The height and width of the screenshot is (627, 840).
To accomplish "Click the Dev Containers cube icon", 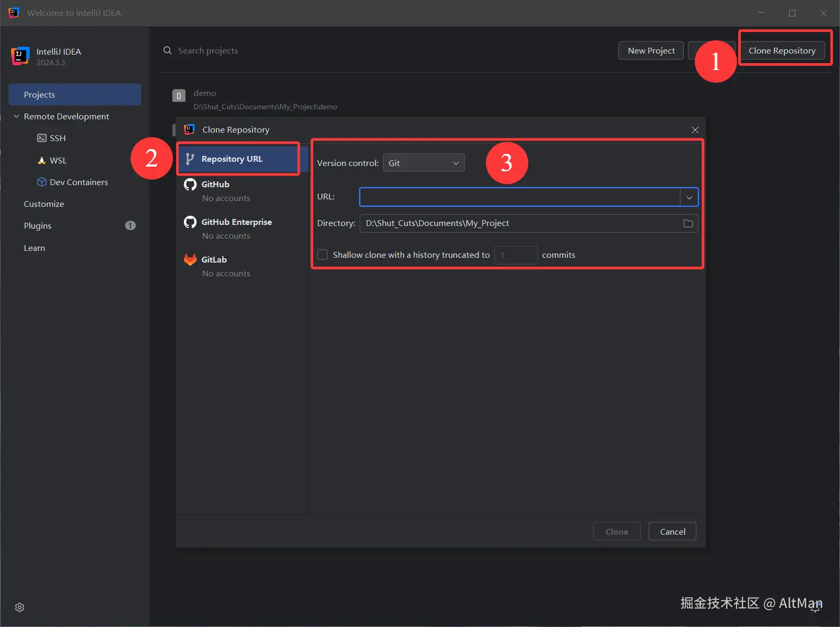I will pos(42,182).
